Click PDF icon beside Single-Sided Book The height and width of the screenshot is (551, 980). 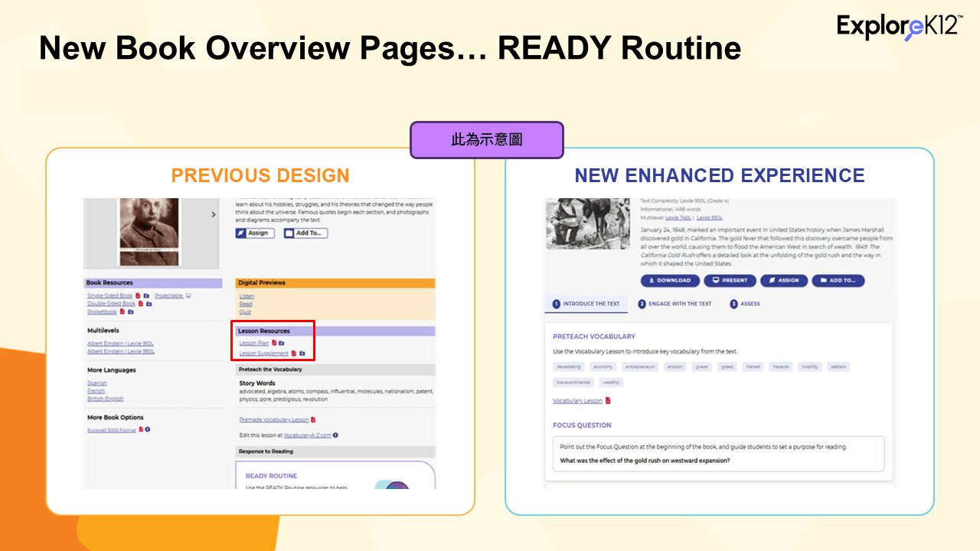138,295
